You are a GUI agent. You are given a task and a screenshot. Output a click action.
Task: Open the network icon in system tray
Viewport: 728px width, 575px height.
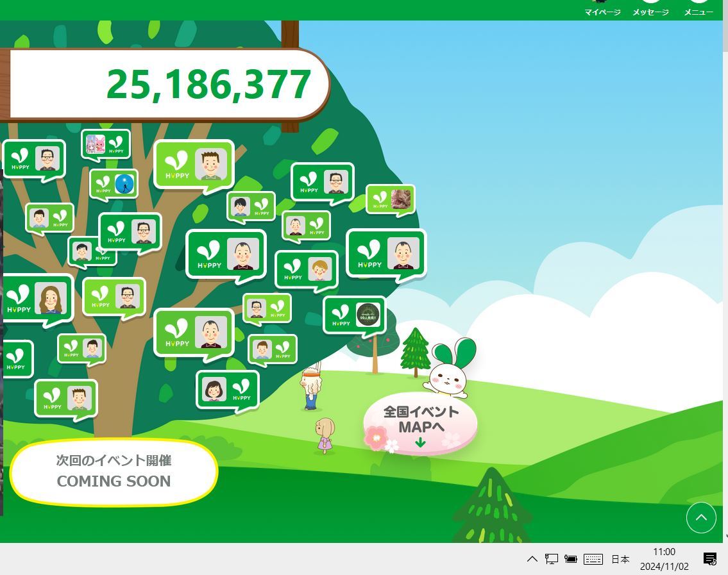(x=551, y=559)
